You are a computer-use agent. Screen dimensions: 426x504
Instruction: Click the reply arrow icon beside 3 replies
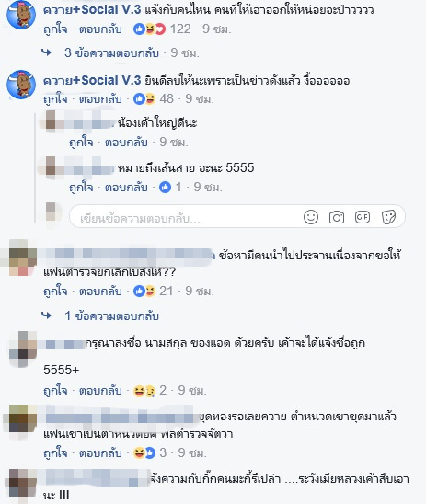coord(47,52)
